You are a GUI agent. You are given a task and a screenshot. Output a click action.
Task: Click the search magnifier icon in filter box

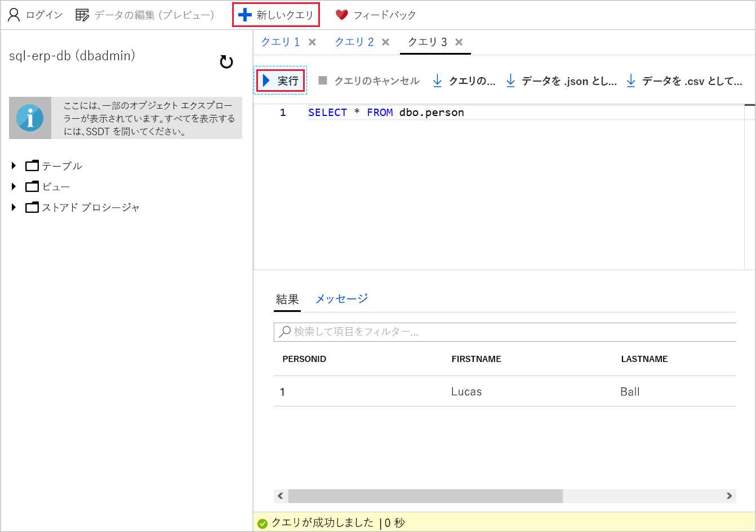tap(286, 331)
